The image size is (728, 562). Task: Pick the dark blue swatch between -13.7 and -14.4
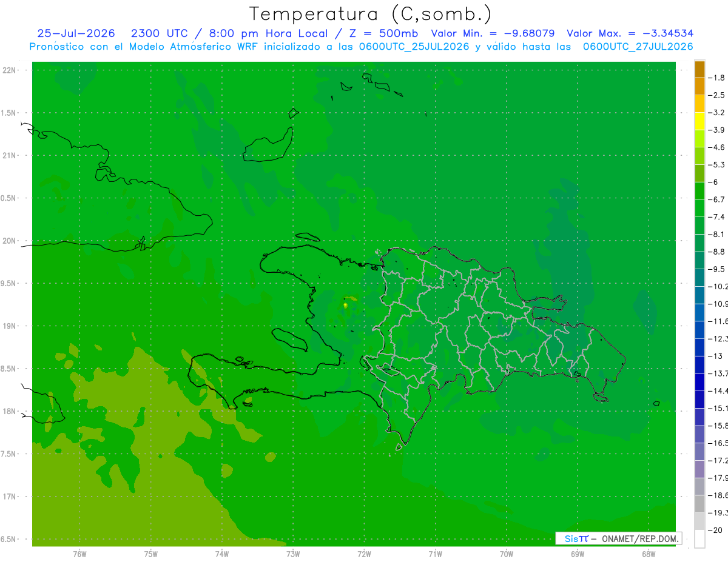(x=699, y=381)
